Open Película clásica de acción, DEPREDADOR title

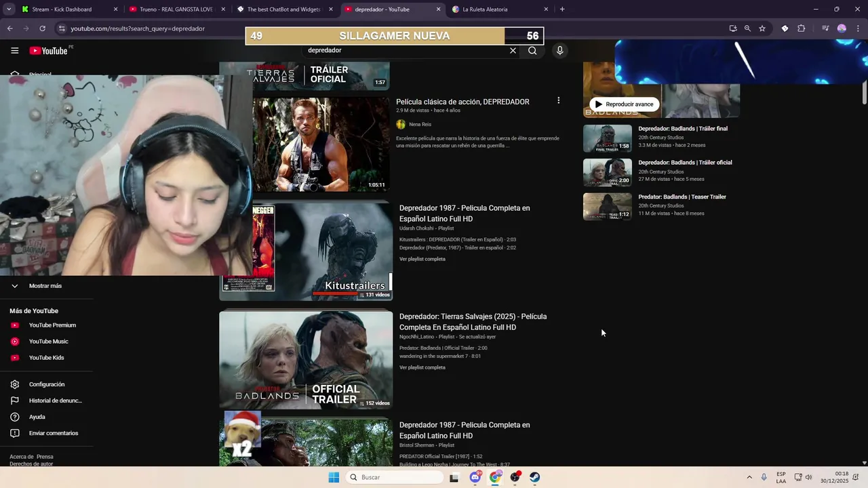click(x=462, y=102)
